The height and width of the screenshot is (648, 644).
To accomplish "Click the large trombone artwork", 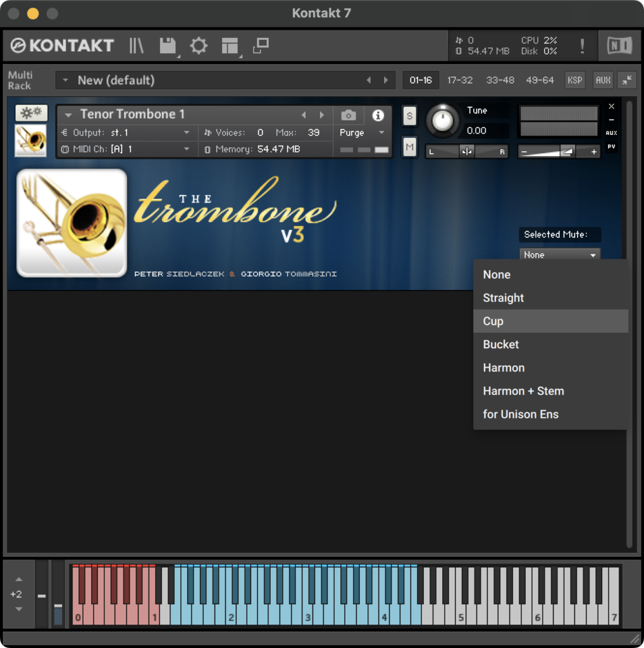I will coord(72,223).
